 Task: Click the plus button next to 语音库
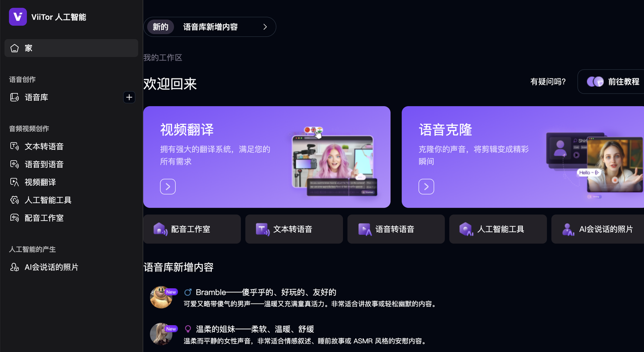129,97
